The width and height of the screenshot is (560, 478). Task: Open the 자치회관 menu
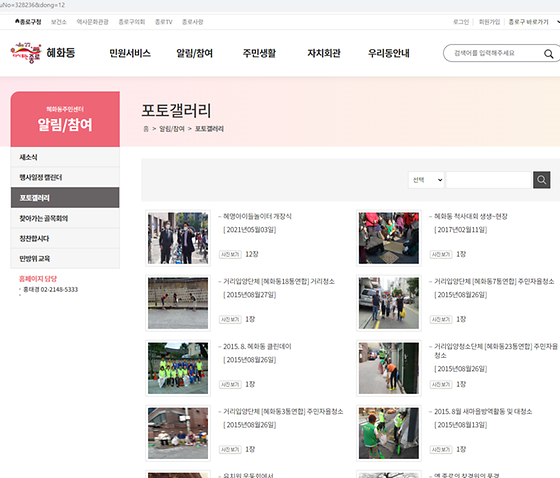pyautogui.click(x=324, y=53)
